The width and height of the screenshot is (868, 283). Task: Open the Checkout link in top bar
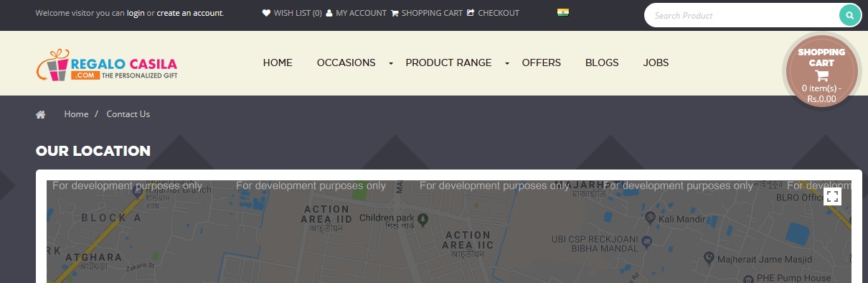[x=493, y=13]
